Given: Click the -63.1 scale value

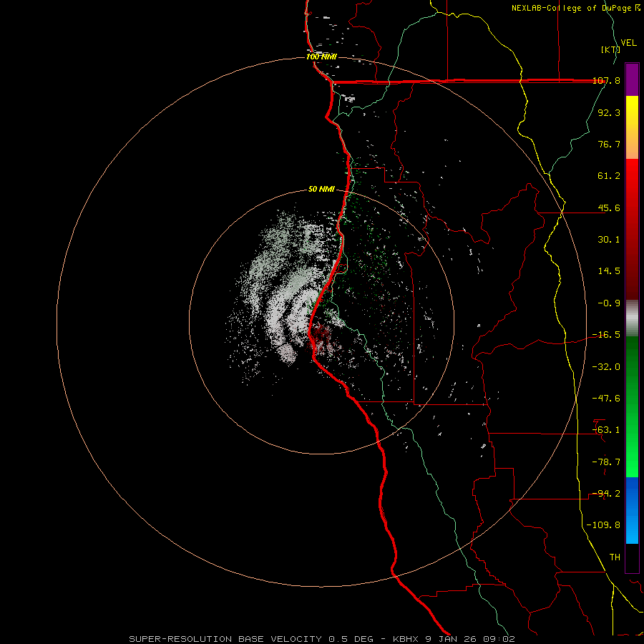Looking at the screenshot, I should (x=606, y=430).
